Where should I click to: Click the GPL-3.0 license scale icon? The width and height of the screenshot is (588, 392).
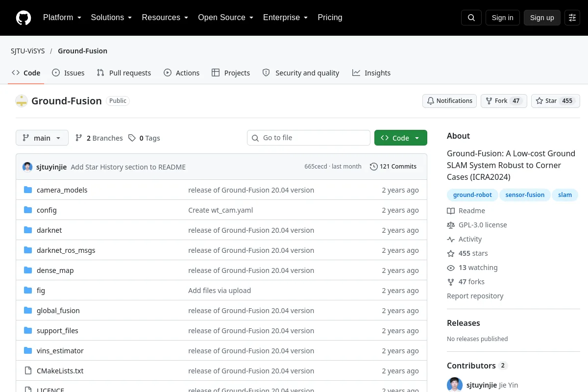(451, 225)
